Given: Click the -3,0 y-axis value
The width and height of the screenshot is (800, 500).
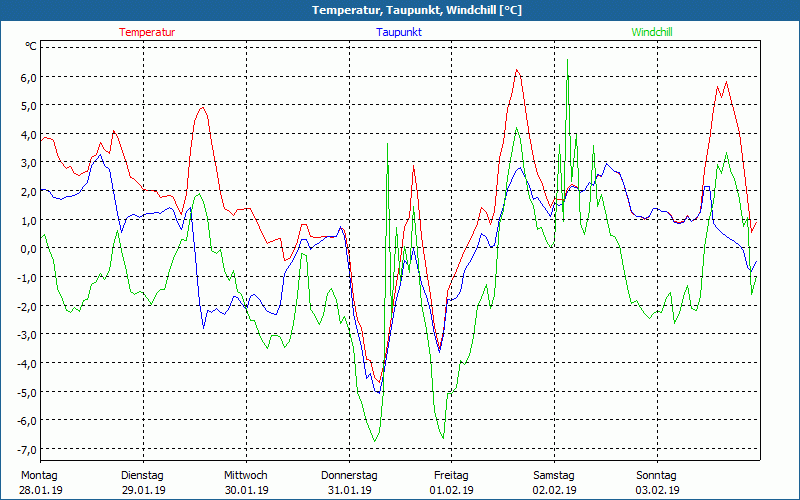Looking at the screenshot, I should (x=27, y=335).
